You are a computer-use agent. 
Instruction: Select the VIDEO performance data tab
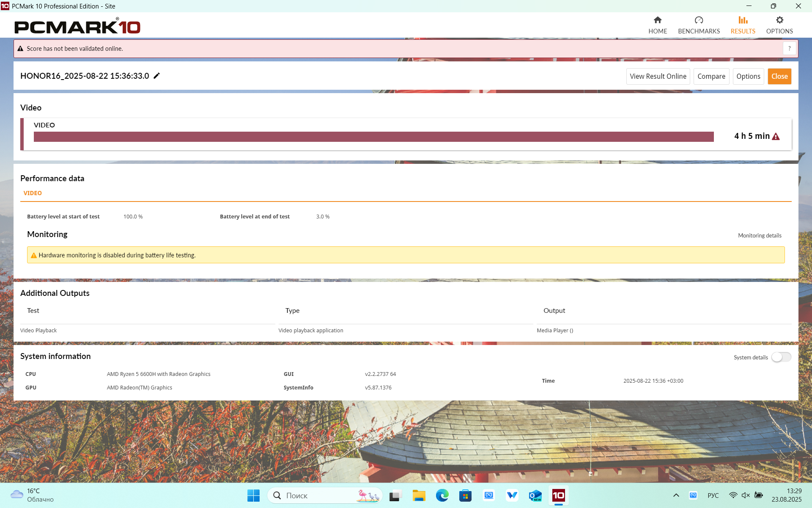33,193
